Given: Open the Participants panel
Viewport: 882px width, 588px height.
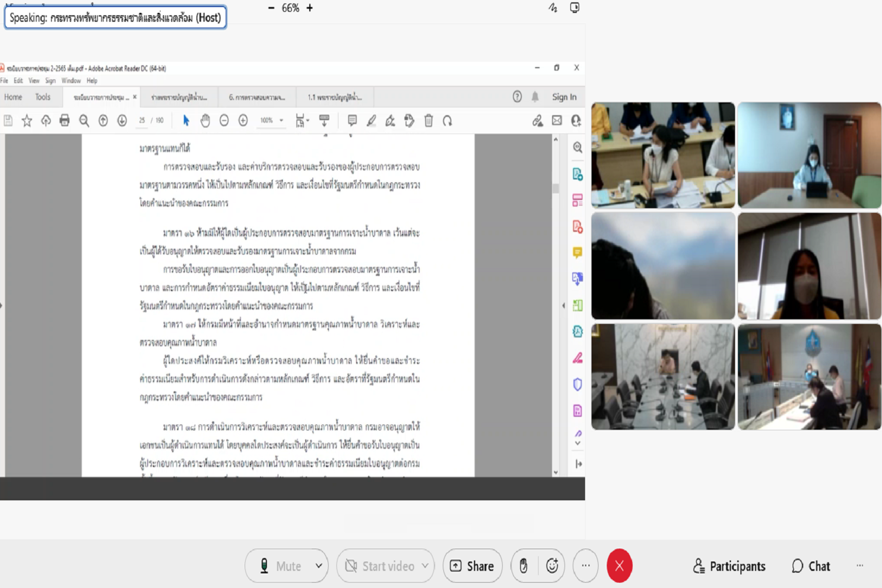Looking at the screenshot, I should (x=729, y=566).
